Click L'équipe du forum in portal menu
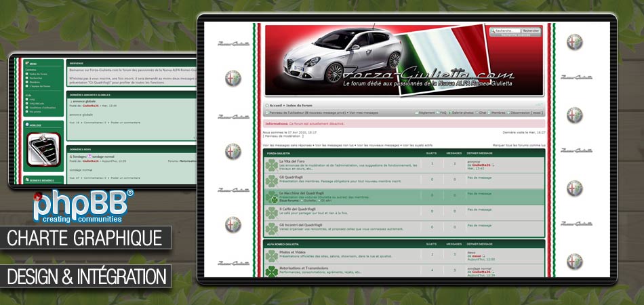The width and height of the screenshot is (644, 305). pyautogui.click(x=40, y=86)
